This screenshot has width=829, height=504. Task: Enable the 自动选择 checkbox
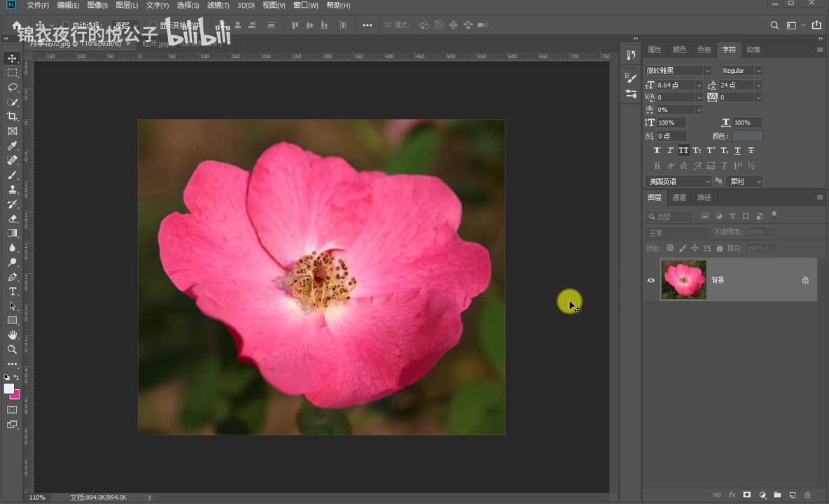pos(66,25)
